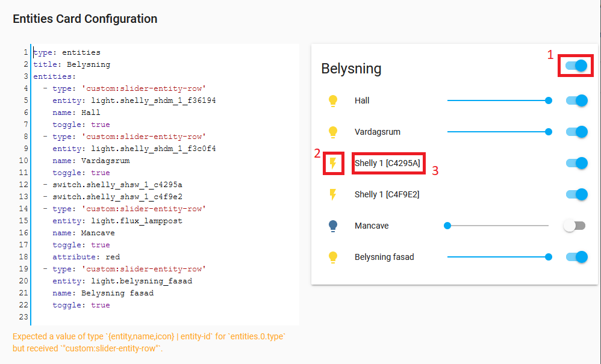
Task: Click the Belysning fasad lightbulb icon
Action: tap(333, 257)
